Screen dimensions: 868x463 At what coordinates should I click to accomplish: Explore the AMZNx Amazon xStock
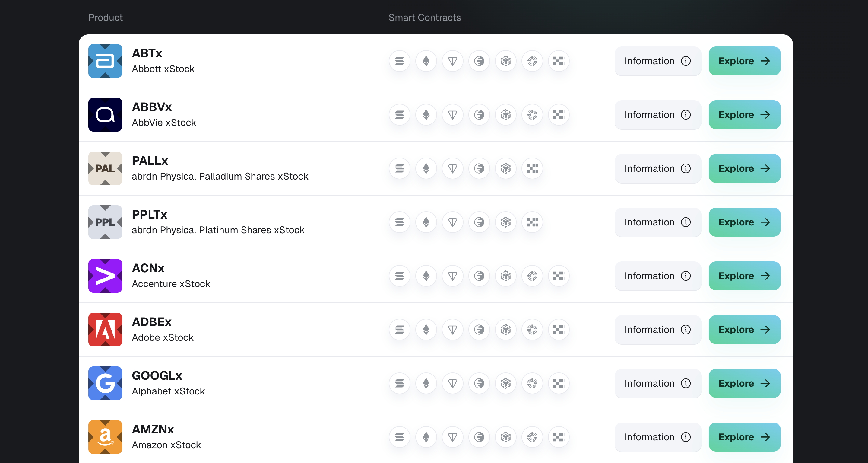[744, 437]
